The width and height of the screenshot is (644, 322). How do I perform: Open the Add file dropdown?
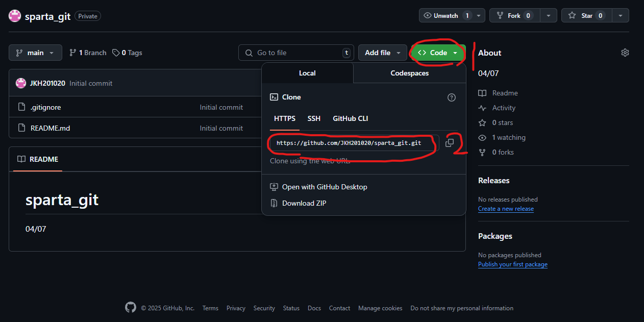383,53
